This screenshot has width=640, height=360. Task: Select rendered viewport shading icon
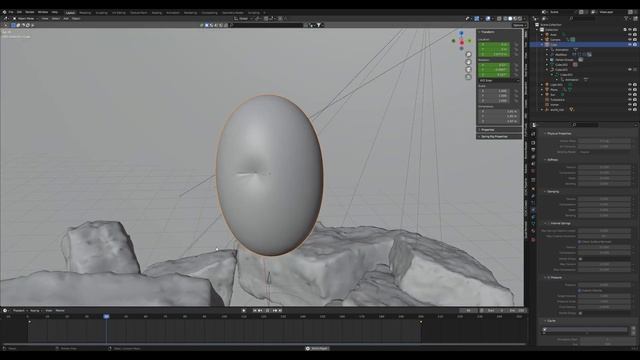tap(520, 18)
